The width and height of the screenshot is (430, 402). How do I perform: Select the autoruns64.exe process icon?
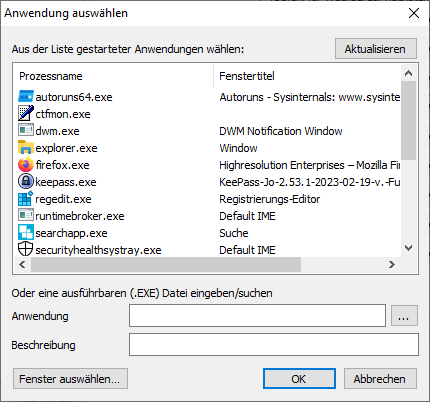pos(26,97)
